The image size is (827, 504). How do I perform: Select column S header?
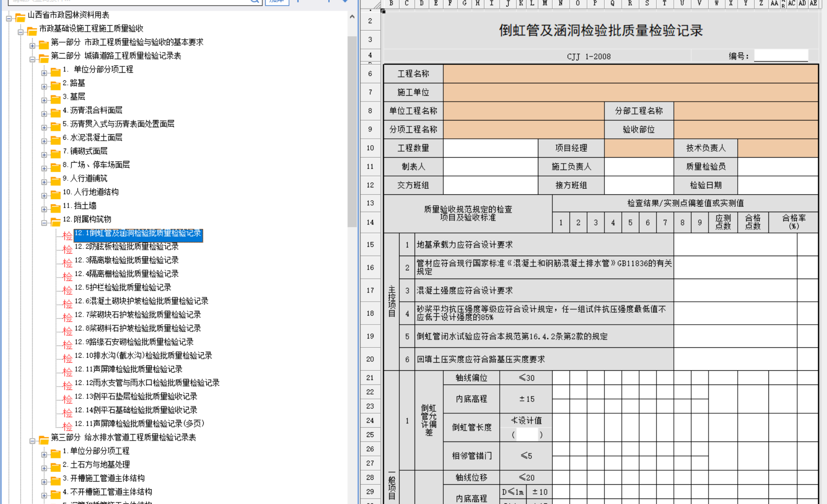point(647,3)
